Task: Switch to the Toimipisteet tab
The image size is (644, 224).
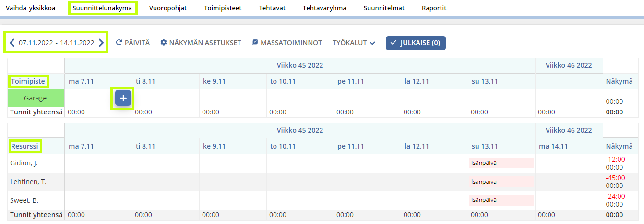Action: click(x=222, y=8)
